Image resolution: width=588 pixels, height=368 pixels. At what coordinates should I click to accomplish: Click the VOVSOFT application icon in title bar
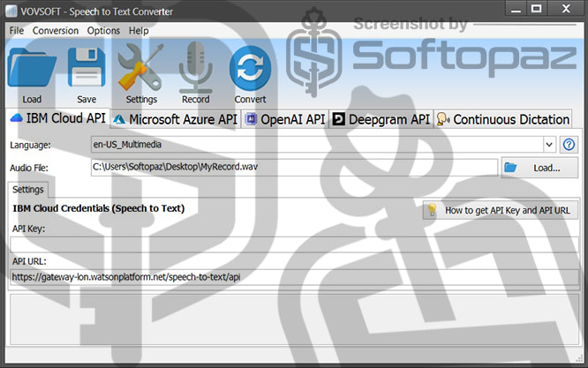(x=11, y=11)
